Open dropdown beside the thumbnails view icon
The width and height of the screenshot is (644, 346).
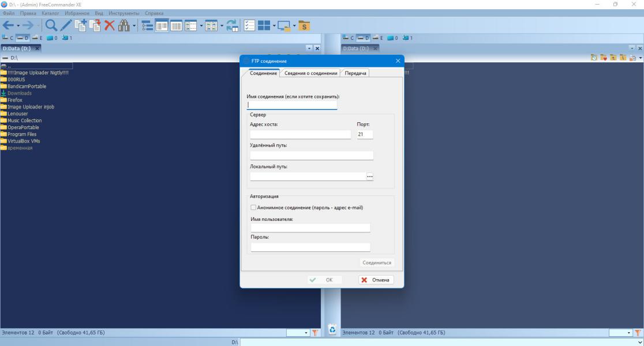(x=222, y=26)
